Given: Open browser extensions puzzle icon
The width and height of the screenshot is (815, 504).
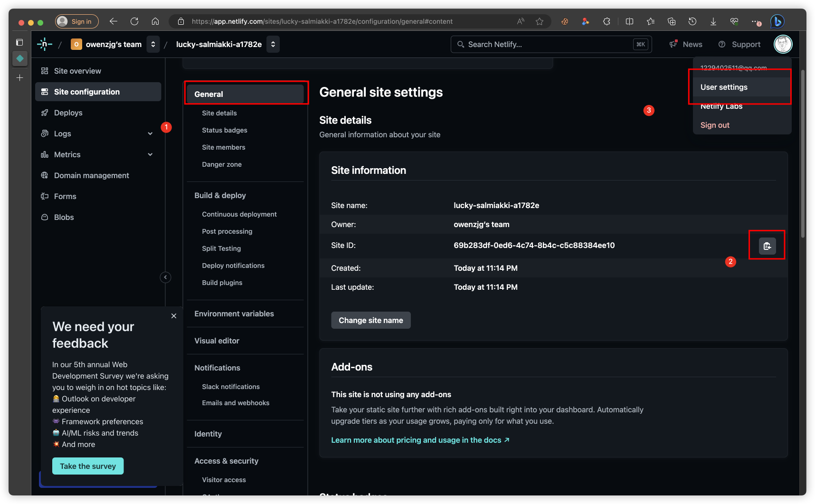Looking at the screenshot, I should tap(607, 21).
